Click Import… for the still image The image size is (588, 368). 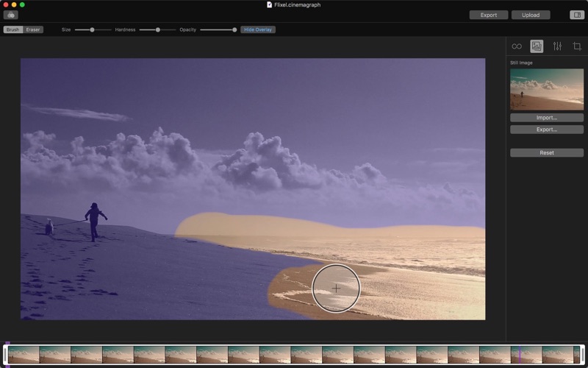(547, 118)
